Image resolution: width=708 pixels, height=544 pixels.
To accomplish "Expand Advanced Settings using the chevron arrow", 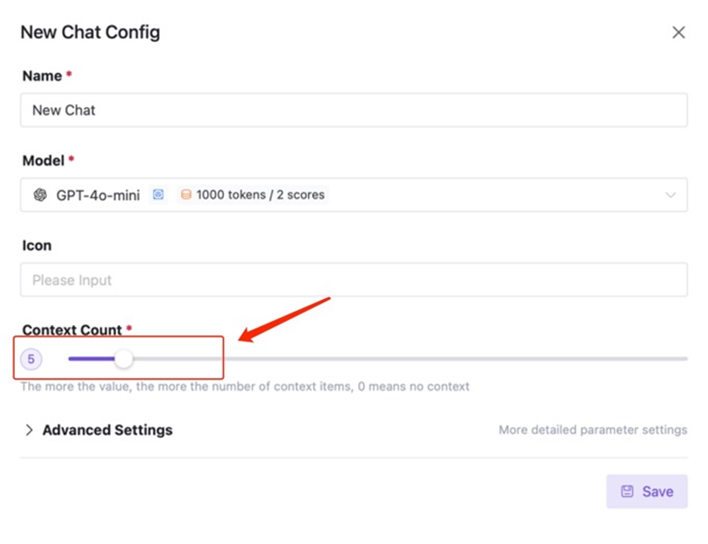I will (x=29, y=430).
